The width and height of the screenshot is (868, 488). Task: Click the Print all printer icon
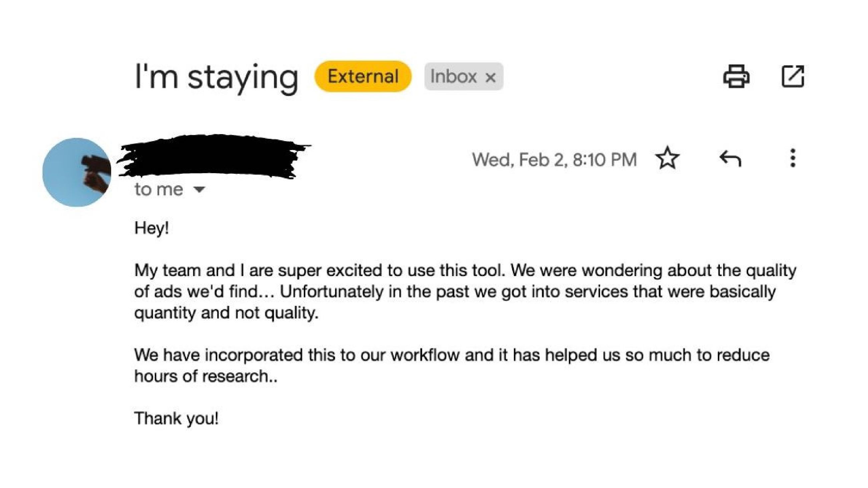[736, 76]
